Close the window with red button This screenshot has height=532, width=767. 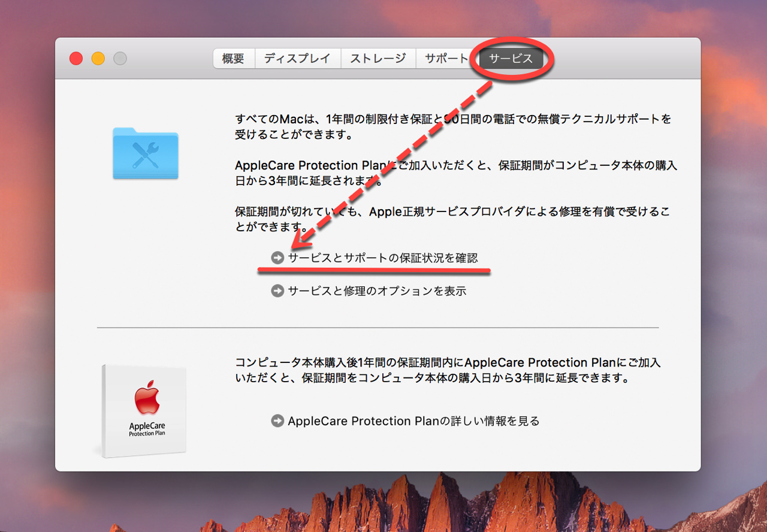coord(76,59)
